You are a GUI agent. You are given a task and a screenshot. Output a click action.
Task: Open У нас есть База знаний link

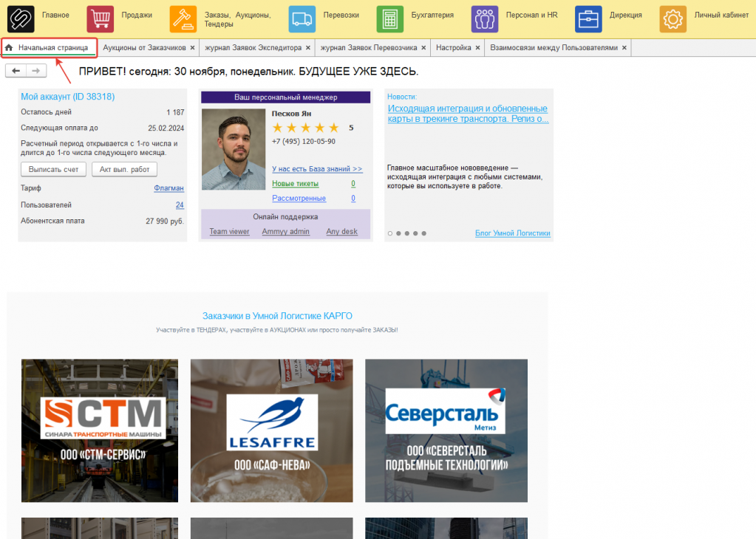tap(317, 168)
